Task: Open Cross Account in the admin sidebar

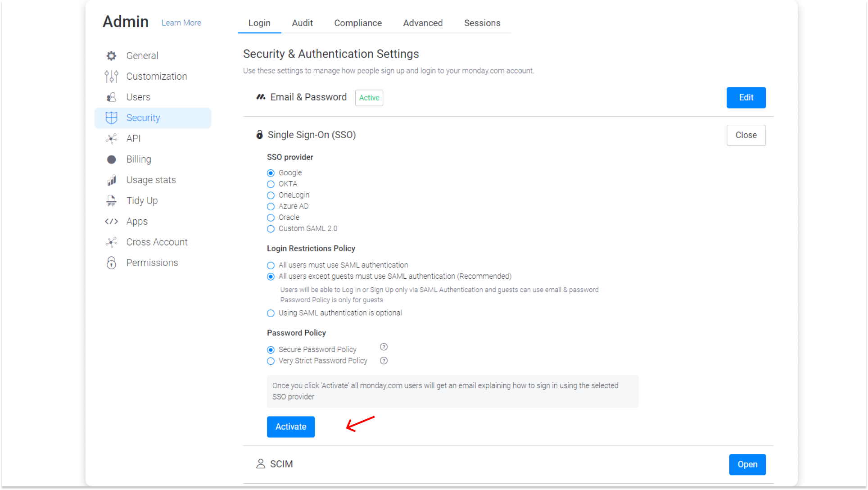Action: click(153, 242)
